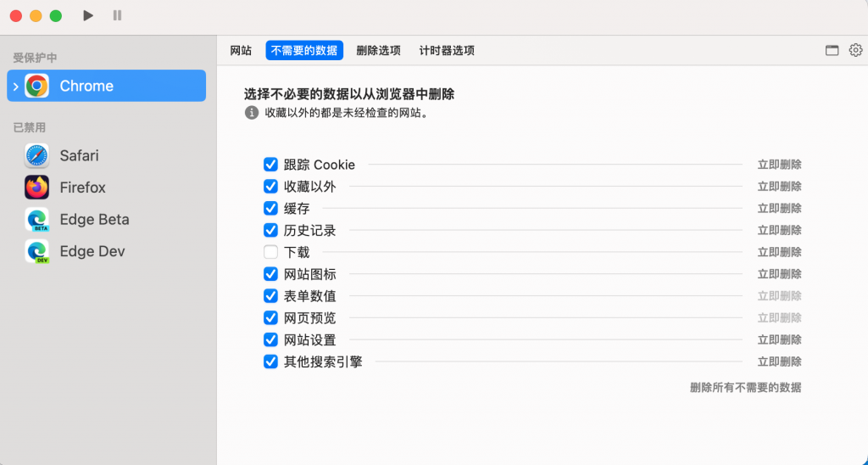The width and height of the screenshot is (868, 465).
Task: Expand the Chrome entry chevron
Action: pos(15,87)
